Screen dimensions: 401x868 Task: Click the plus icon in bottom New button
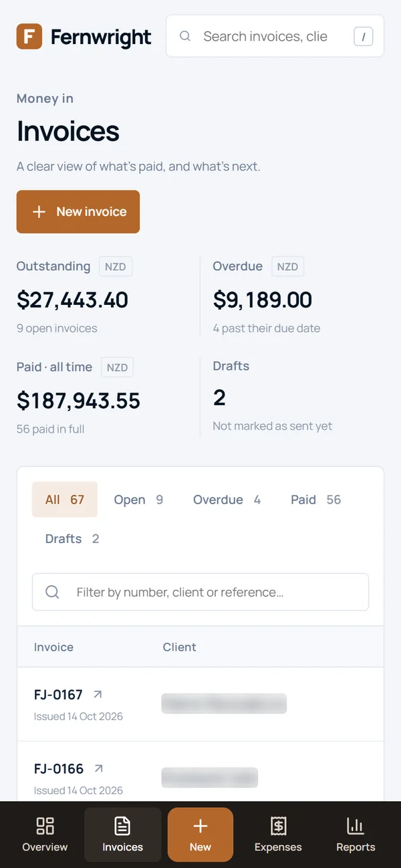[x=200, y=827]
